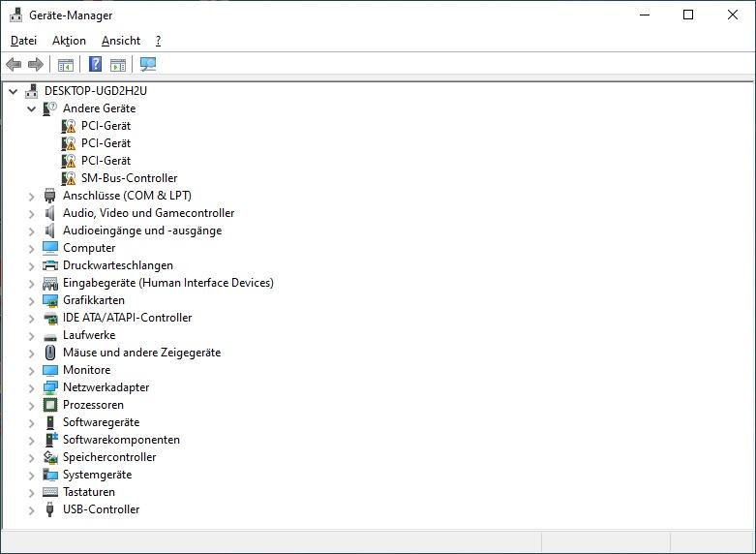Click the IDE ATA/ATAPI-Controller icon

tap(50, 318)
